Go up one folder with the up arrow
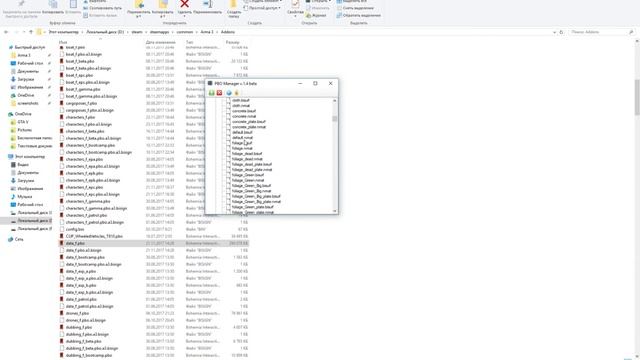The height and width of the screenshot is (360, 640). (x=31, y=32)
